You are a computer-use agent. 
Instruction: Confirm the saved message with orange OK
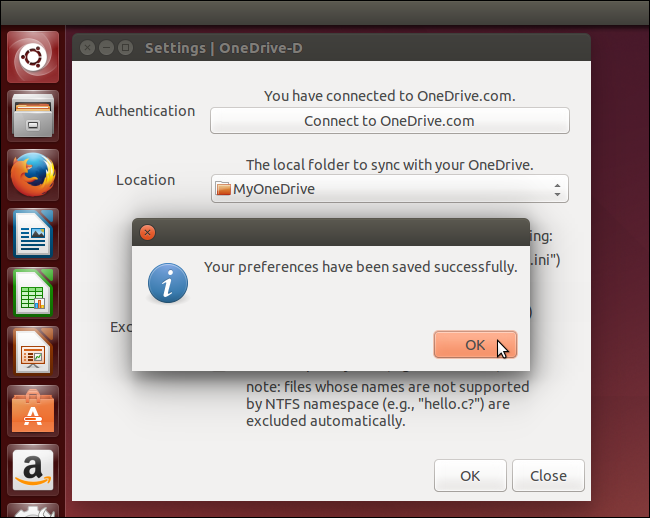pos(475,345)
